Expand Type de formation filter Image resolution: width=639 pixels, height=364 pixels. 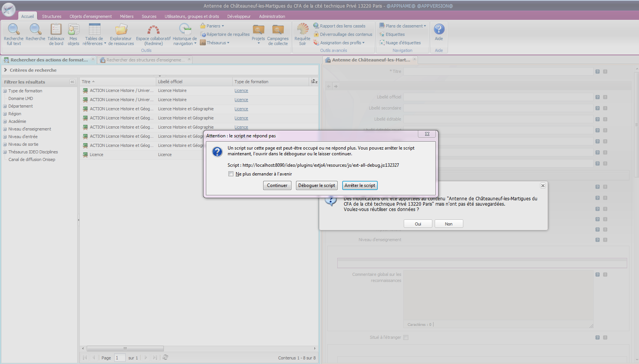5,91
